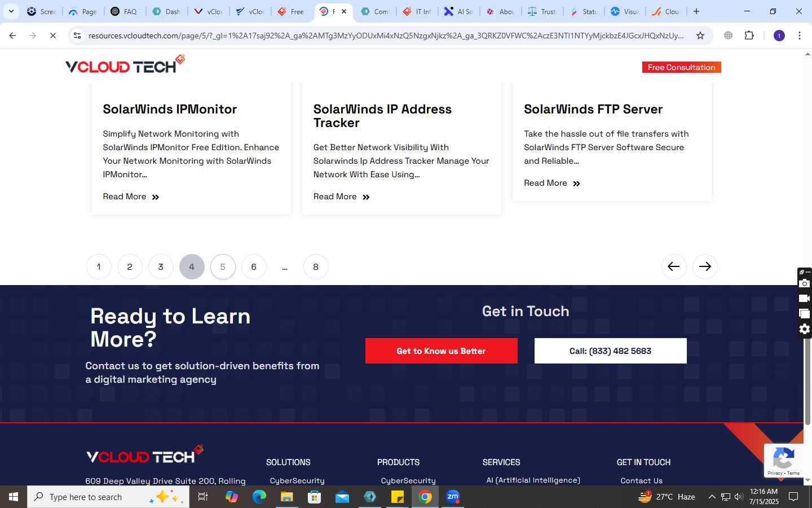Click the video record icon in side widget
The height and width of the screenshot is (508, 812).
click(x=805, y=299)
